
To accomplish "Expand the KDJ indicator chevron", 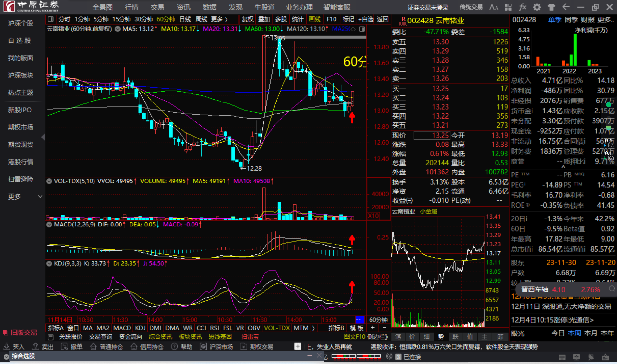I will tap(49, 263).
